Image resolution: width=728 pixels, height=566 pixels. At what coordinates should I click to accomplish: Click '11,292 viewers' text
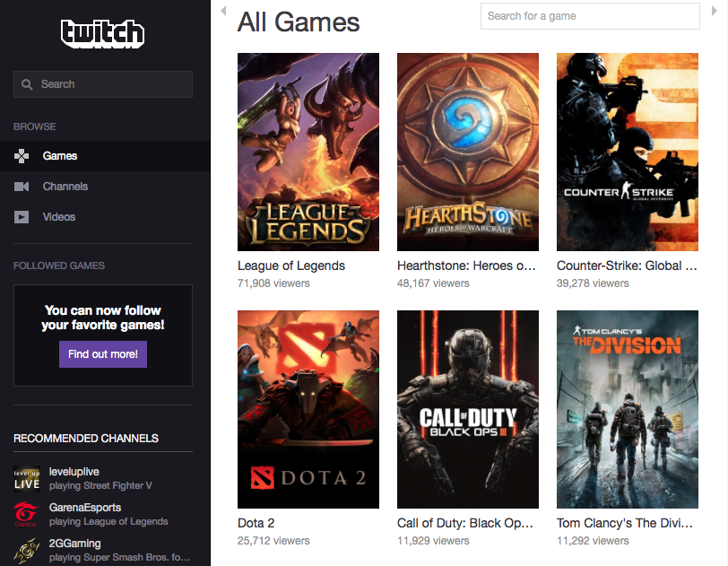pyautogui.click(x=593, y=541)
